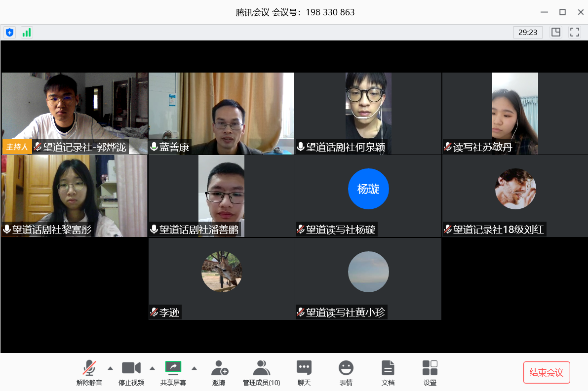Click the name label 读写社苏敏丹
The image size is (588, 391).
[483, 147]
